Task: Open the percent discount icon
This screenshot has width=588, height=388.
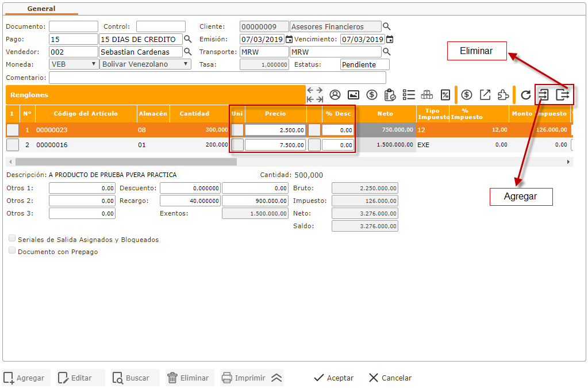Action: click(x=445, y=95)
